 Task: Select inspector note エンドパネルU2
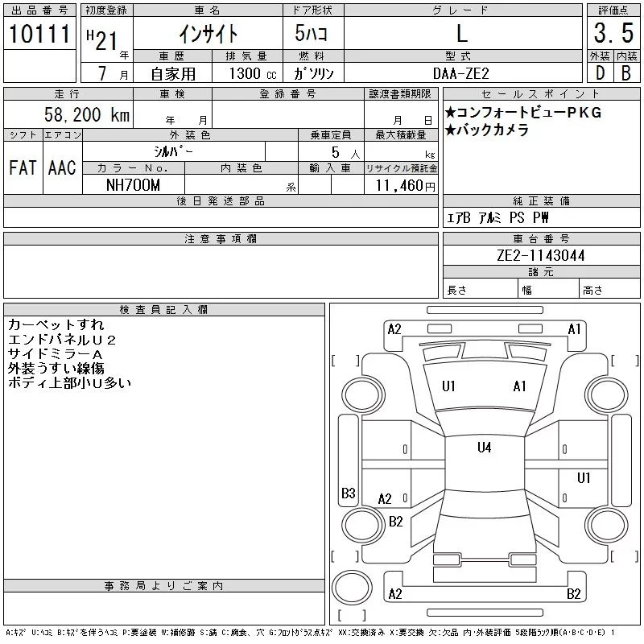pos(62,340)
